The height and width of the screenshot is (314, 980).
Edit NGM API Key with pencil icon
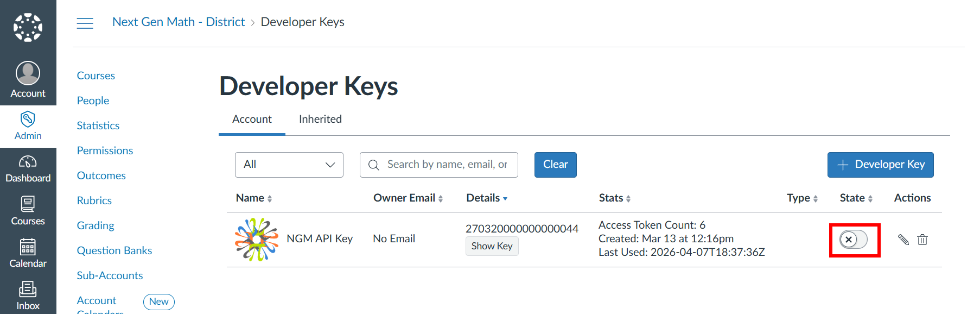click(903, 240)
